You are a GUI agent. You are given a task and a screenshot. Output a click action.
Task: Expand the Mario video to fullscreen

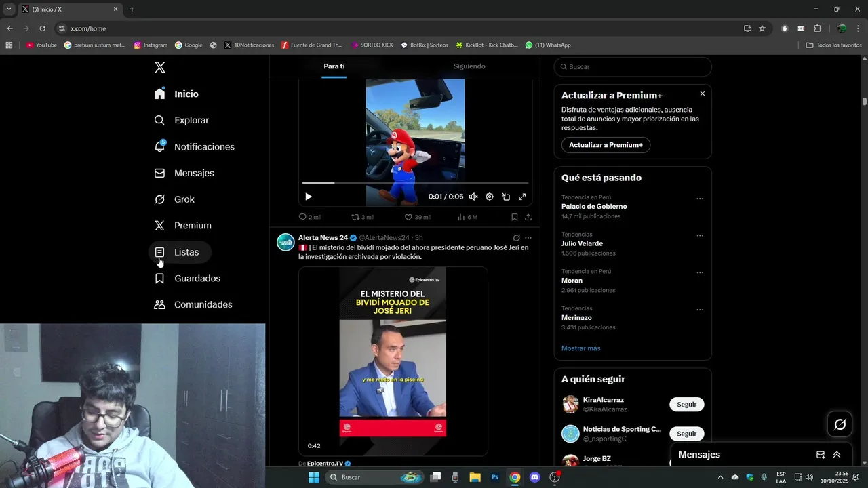click(522, 197)
